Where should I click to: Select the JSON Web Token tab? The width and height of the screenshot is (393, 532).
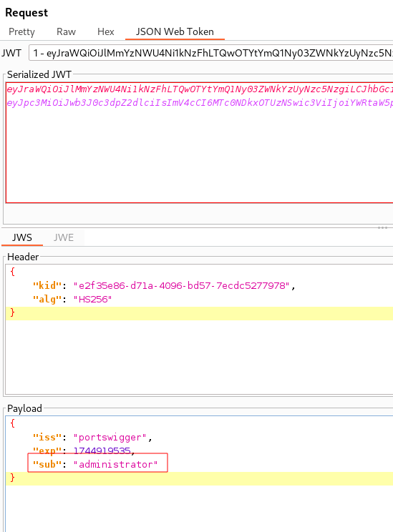175,31
